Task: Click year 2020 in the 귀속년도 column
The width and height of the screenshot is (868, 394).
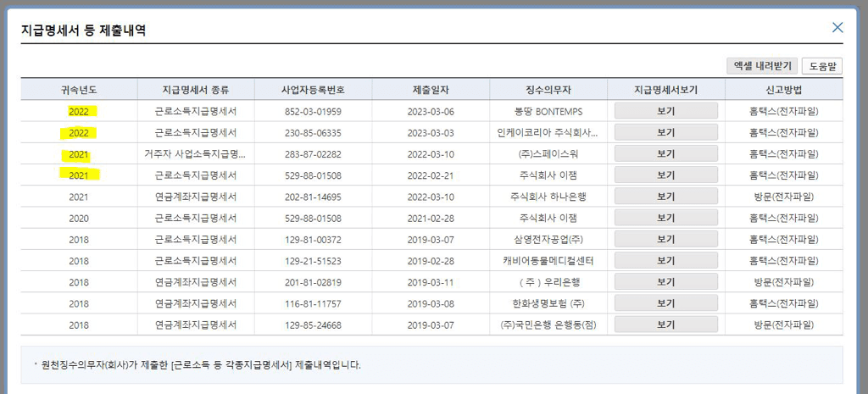Action: pyautogui.click(x=79, y=218)
